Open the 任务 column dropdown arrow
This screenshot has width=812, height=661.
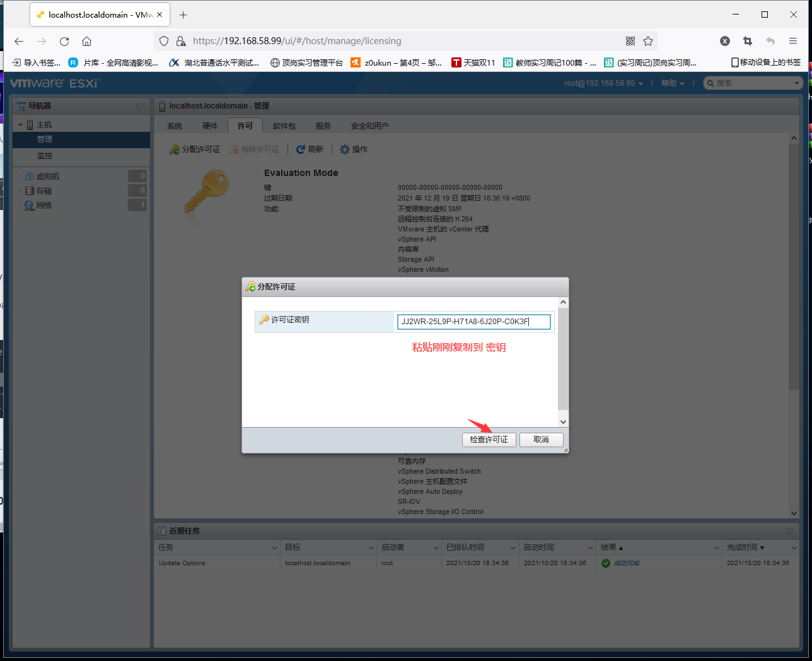[x=274, y=547]
